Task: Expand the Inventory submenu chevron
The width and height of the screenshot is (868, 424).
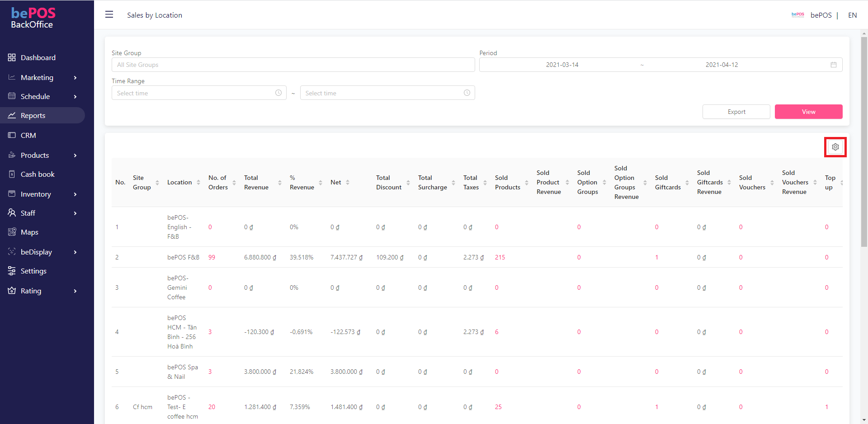Action: point(75,194)
